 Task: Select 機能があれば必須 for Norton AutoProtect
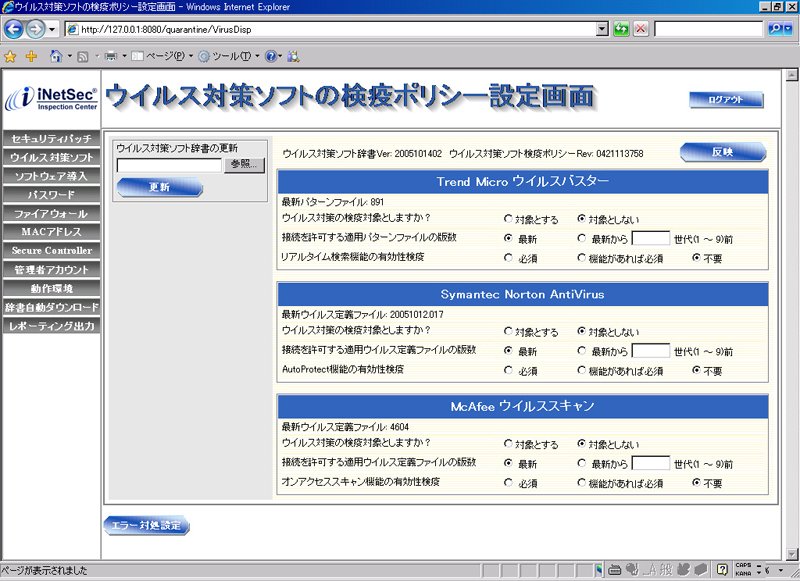click(581, 370)
